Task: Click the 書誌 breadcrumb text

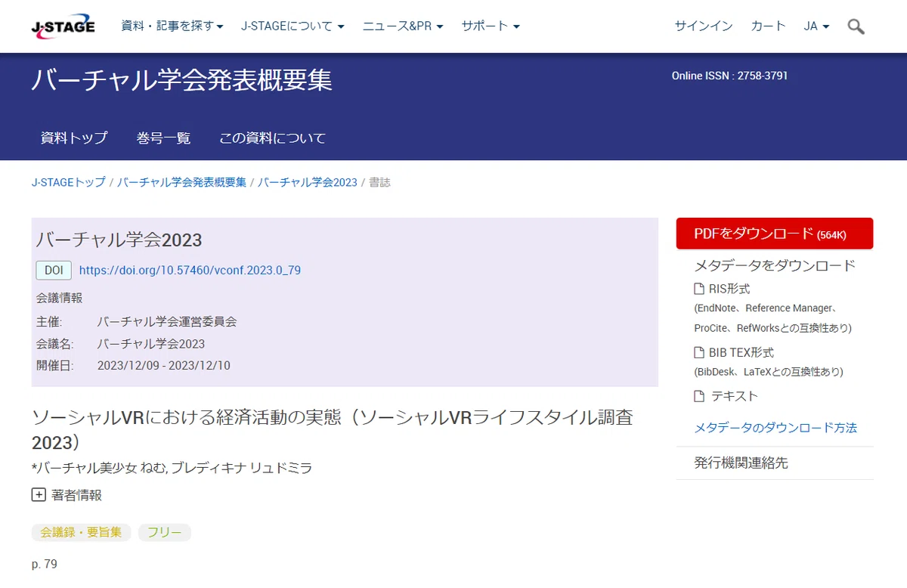Action: pyautogui.click(x=379, y=183)
